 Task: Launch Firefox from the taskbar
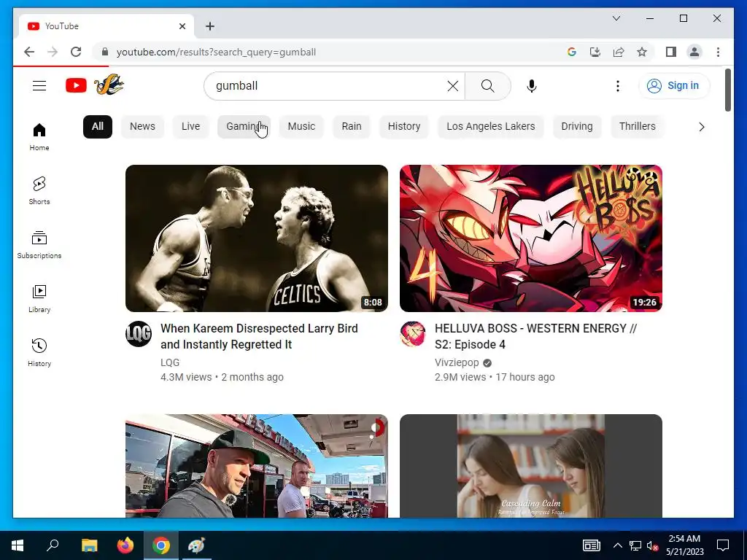click(125, 545)
